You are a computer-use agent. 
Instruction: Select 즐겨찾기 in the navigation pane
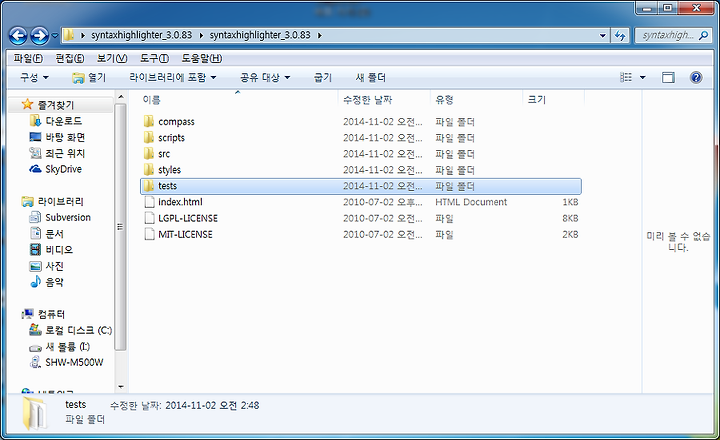pos(56,105)
